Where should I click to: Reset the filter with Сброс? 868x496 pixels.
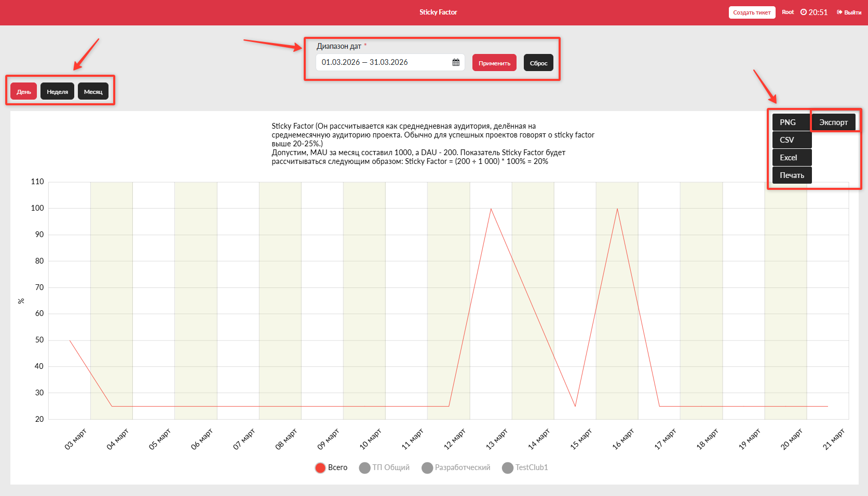[x=538, y=63]
